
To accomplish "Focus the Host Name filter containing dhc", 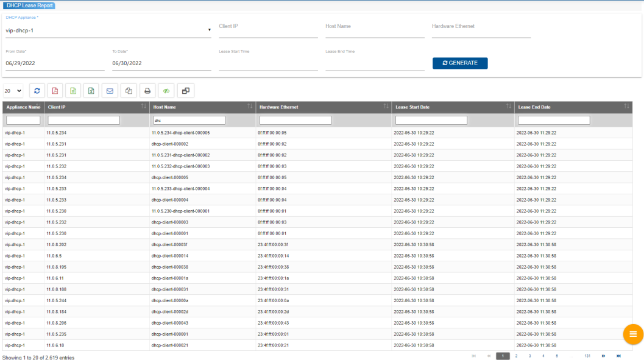I will click(x=189, y=120).
